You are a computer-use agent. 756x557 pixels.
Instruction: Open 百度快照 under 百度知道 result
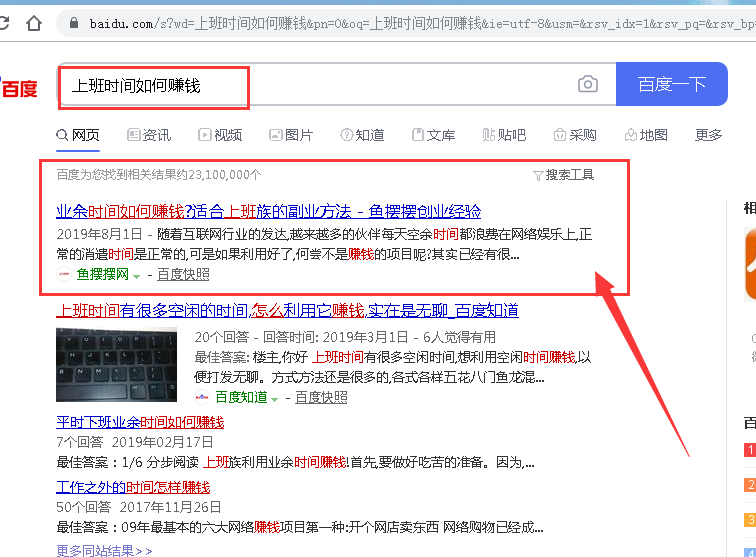tap(321, 397)
